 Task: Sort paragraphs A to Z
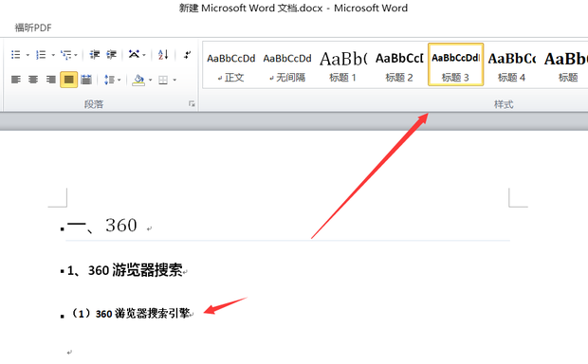pos(163,55)
